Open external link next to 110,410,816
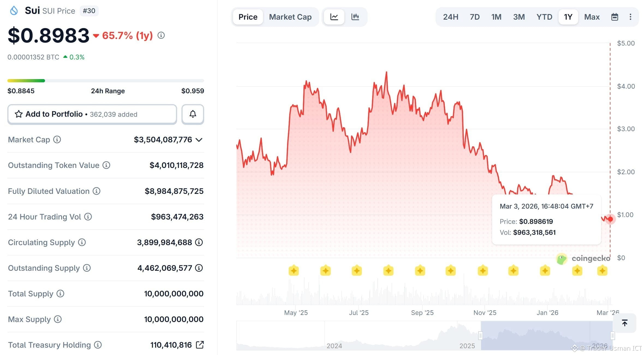 200,345
